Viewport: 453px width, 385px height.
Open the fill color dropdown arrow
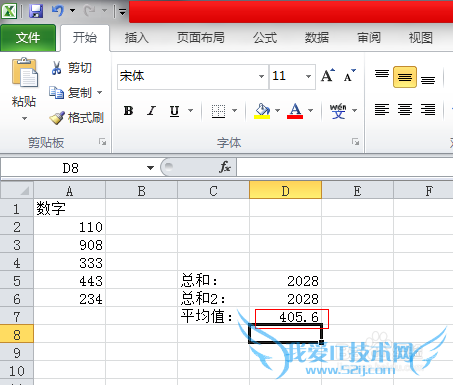(x=278, y=110)
